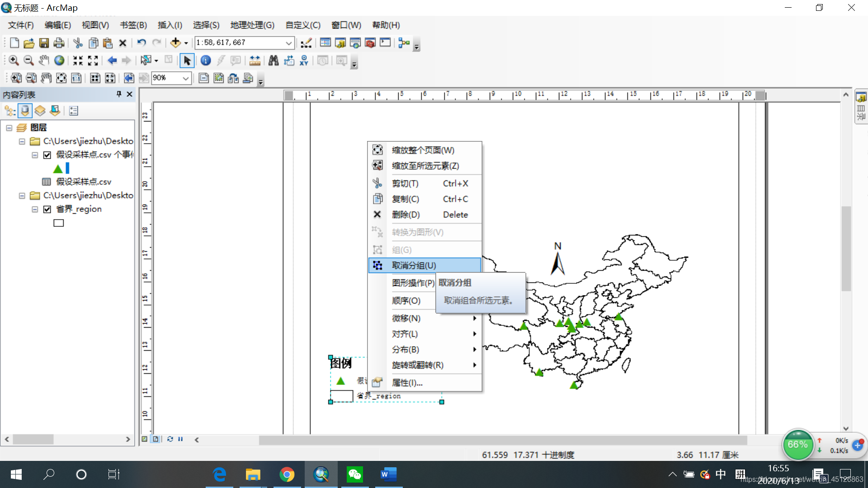
Task: Select the Measure ruler tool
Action: 255,61
